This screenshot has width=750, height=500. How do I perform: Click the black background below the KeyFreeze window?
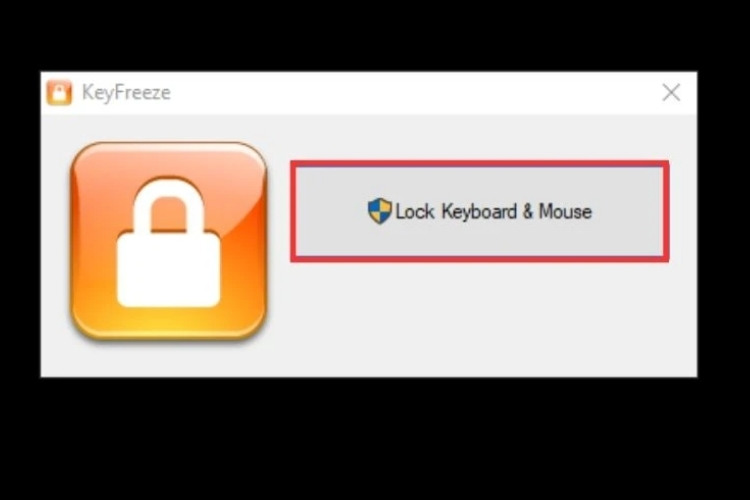[375, 438]
